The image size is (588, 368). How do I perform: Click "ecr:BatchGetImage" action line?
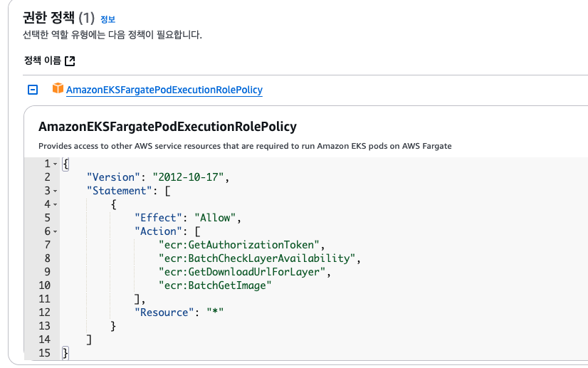click(215, 285)
